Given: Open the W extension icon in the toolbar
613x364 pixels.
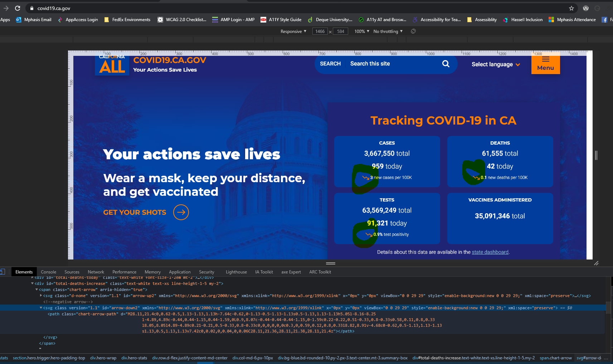Looking at the screenshot, I should pyautogui.click(x=586, y=8).
